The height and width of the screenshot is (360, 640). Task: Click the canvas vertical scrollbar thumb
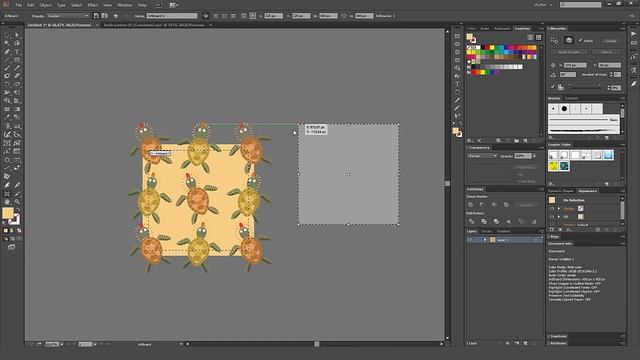pos(447,183)
